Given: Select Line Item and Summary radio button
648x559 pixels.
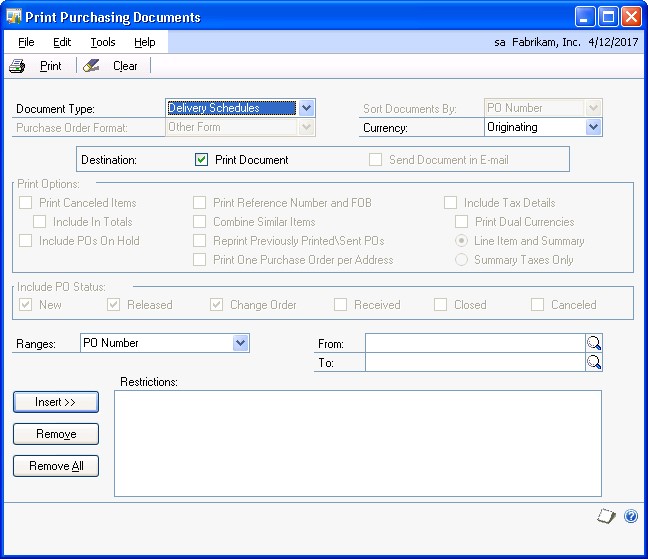Looking at the screenshot, I should click(x=462, y=240).
